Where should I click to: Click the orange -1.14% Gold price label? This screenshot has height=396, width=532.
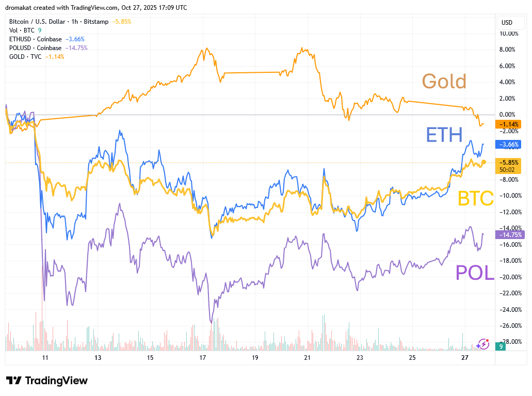point(508,124)
